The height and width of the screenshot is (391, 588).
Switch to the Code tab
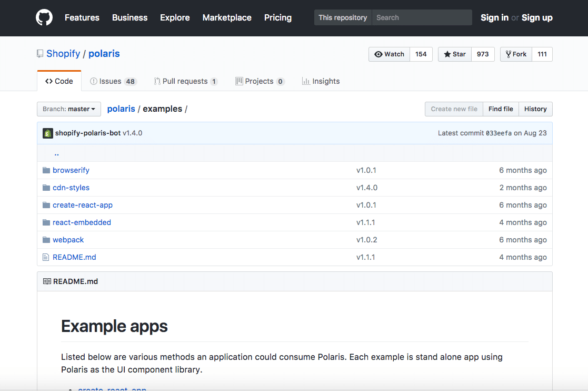click(x=59, y=81)
